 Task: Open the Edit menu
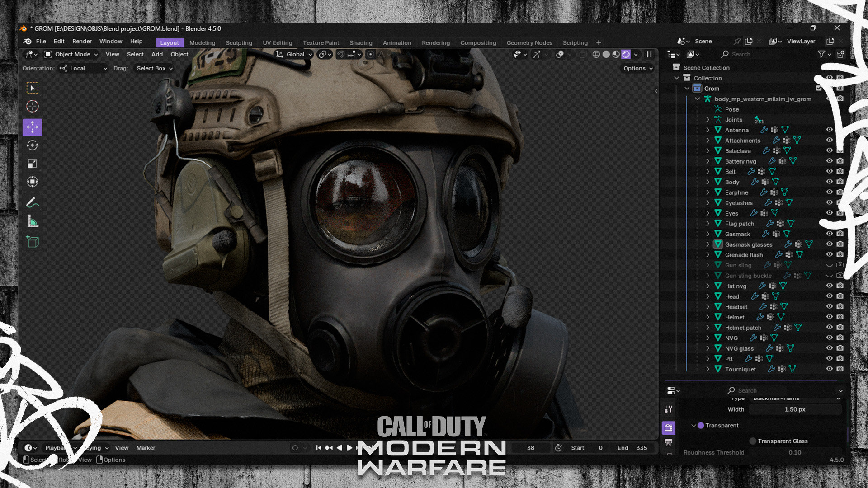click(59, 41)
